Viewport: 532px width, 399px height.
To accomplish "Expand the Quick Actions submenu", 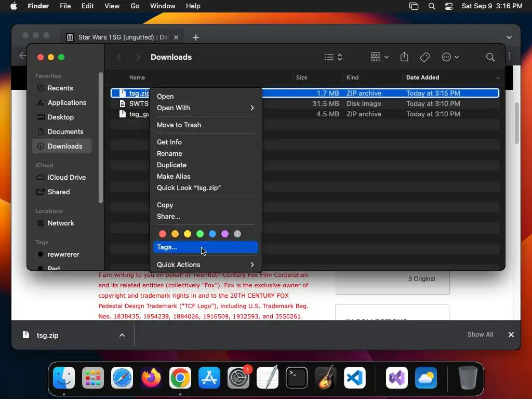I will point(205,264).
